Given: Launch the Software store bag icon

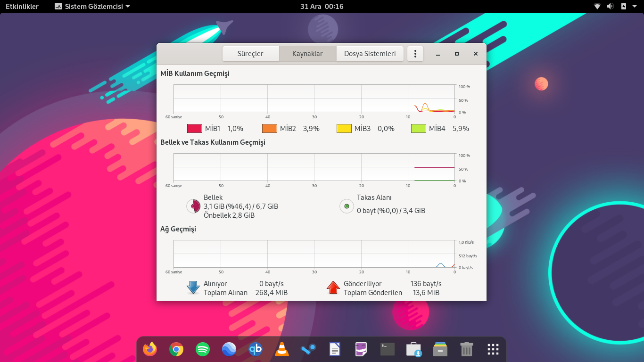Looking at the screenshot, I should [414, 349].
